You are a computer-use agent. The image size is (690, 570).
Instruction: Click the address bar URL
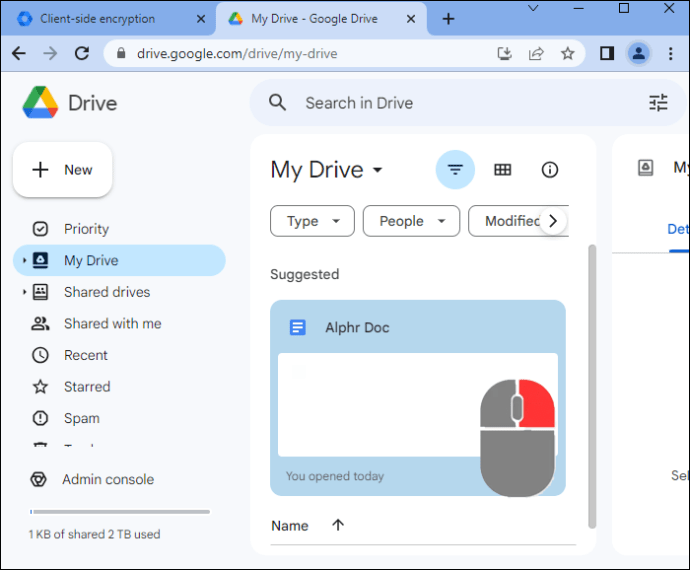point(237,54)
